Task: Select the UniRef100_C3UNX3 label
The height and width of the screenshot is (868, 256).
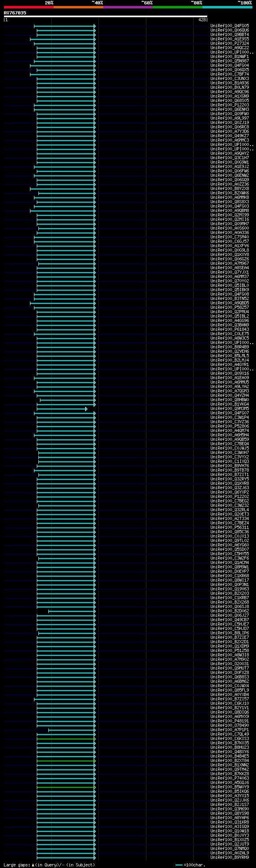Action: (230, 78)
